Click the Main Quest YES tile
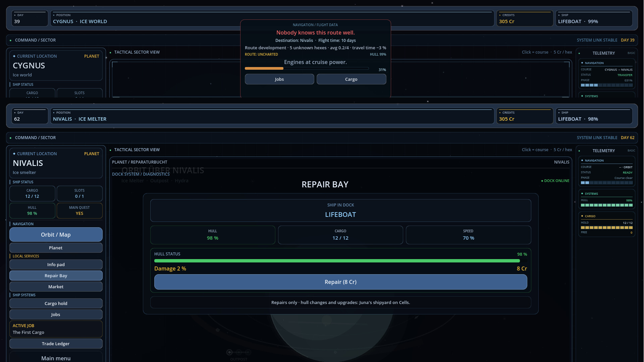Screen dimensions: 644x362 (x=79, y=210)
